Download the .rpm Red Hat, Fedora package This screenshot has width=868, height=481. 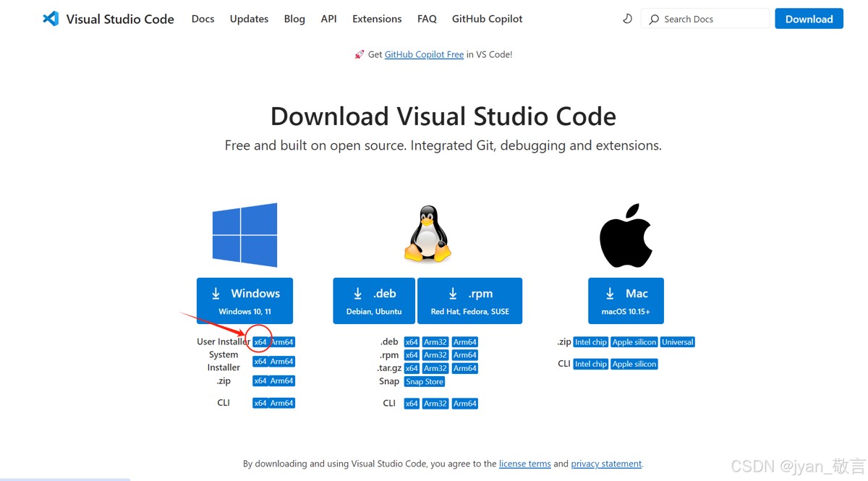(x=469, y=301)
